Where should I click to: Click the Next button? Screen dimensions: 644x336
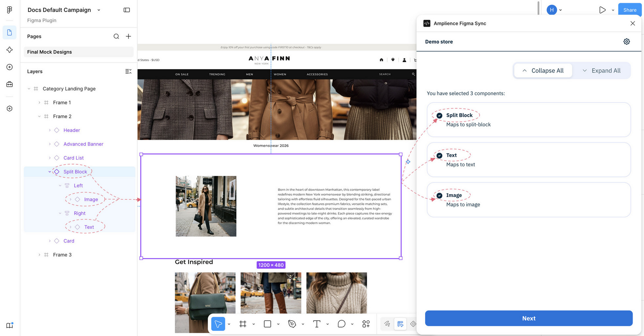[529, 318]
